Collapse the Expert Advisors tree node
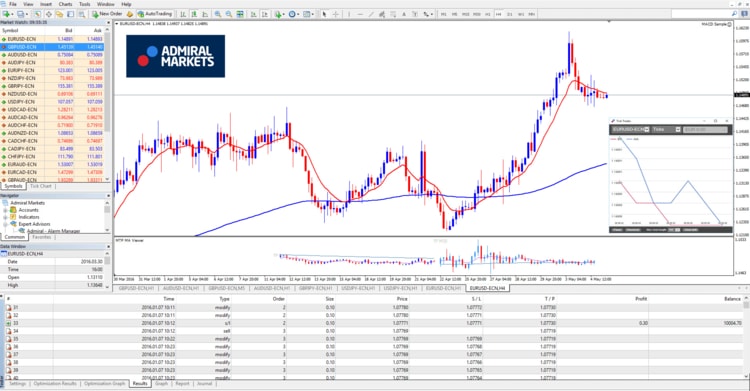Image resolution: width=750 pixels, height=391 pixels. [x=5, y=224]
